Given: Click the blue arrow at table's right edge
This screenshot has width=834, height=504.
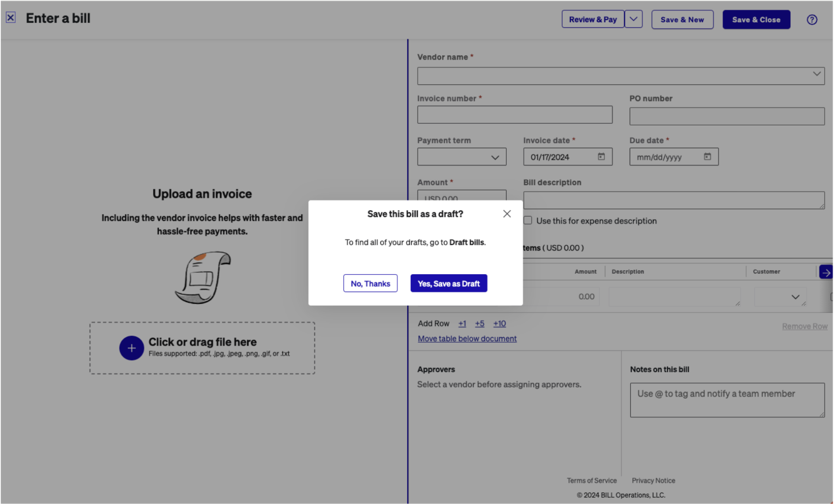Looking at the screenshot, I should coord(826,272).
